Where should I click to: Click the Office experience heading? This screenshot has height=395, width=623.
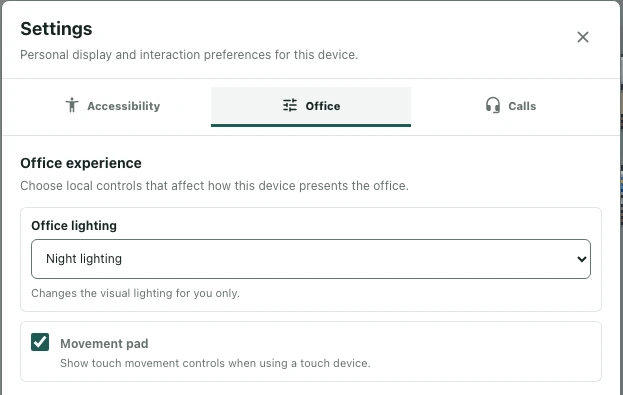point(81,163)
